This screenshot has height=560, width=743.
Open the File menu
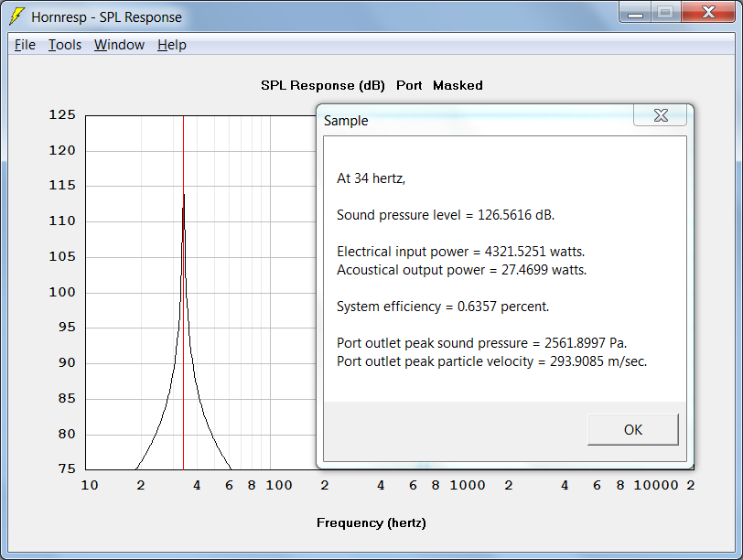coord(25,45)
